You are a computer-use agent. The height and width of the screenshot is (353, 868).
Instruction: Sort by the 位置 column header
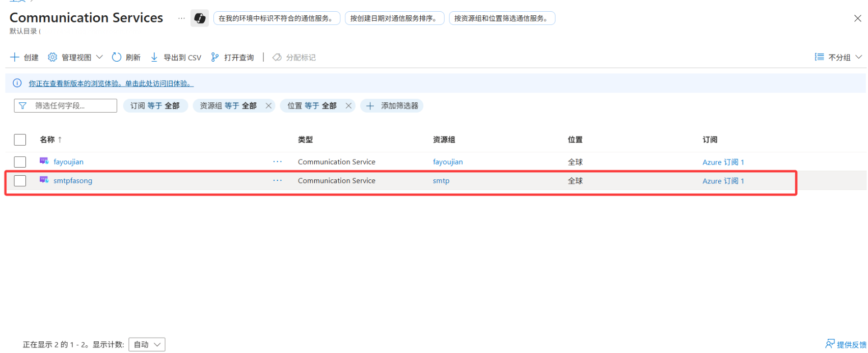point(575,140)
